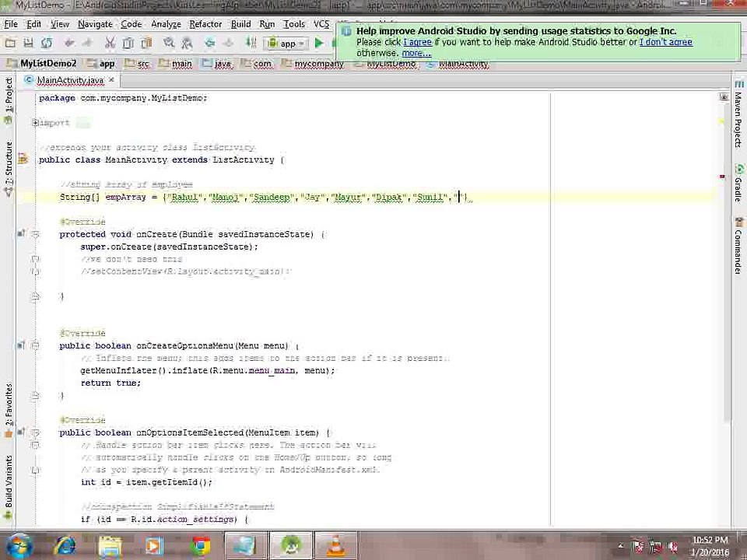The image size is (747, 560).
Task: Click the Cut scissors icon
Action: (110, 44)
